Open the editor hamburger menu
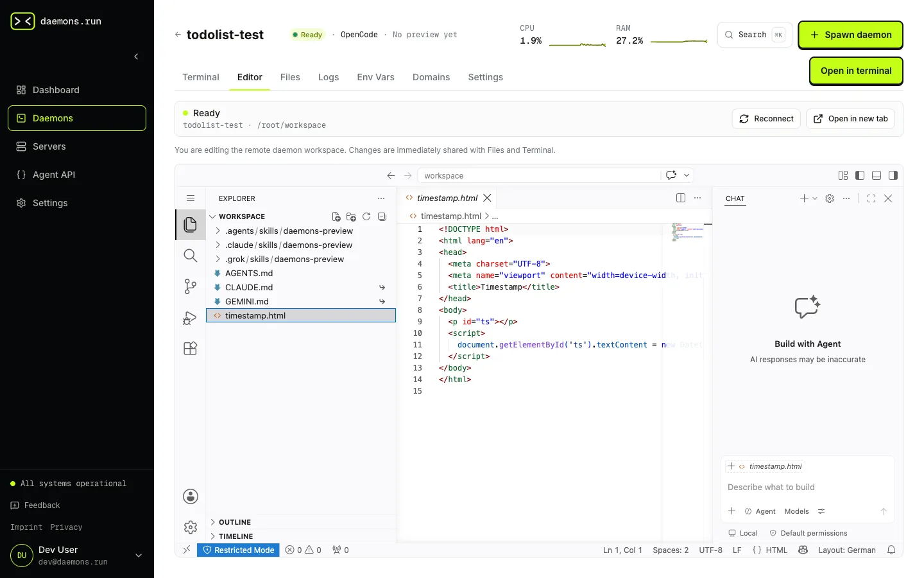 click(190, 198)
